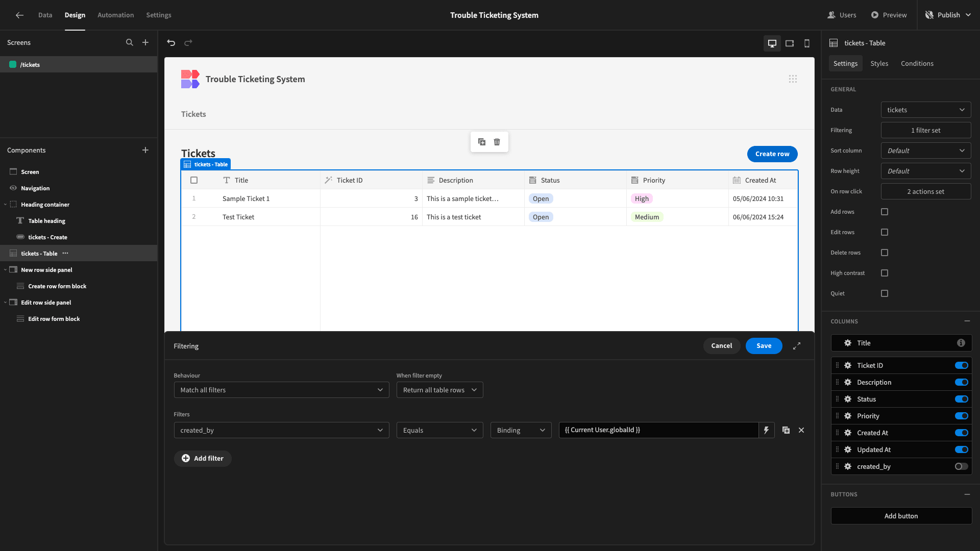Image resolution: width=980 pixels, height=551 pixels.
Task: Open the Equals operator dropdown
Action: pyautogui.click(x=439, y=430)
